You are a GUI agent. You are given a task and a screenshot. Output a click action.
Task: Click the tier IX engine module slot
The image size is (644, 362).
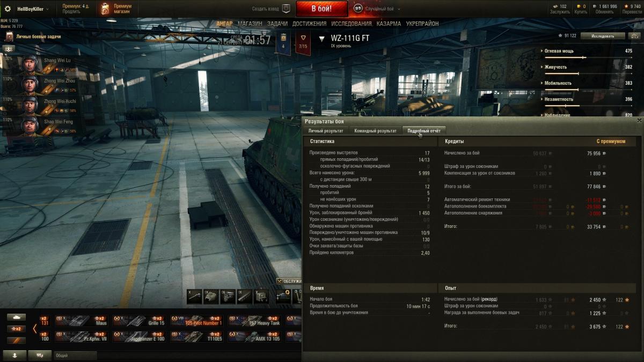coord(228,296)
